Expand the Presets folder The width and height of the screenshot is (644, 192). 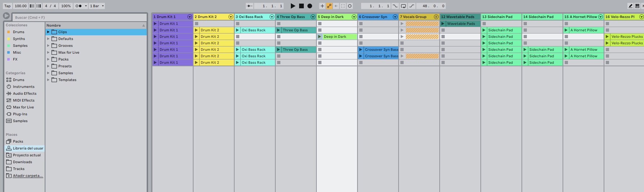pos(48,66)
